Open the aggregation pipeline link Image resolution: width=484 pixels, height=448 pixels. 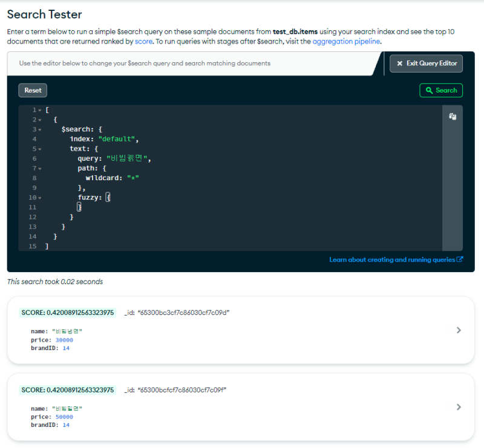pyautogui.click(x=346, y=42)
